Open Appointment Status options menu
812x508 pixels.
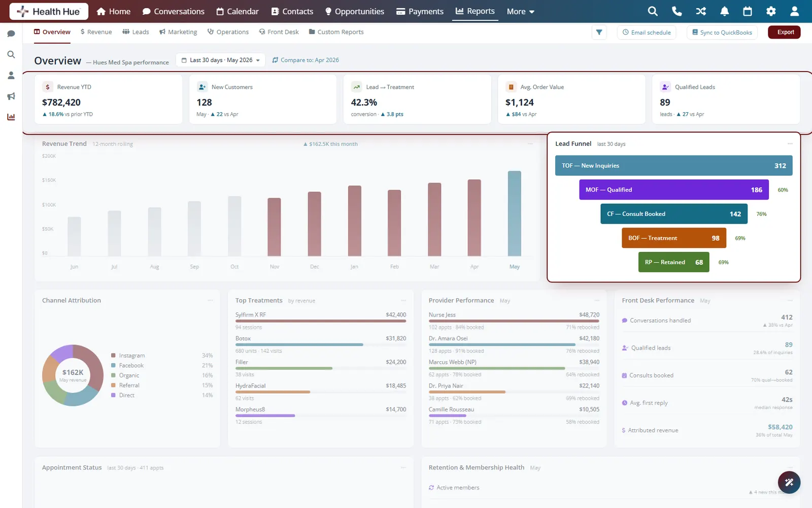coord(403,467)
